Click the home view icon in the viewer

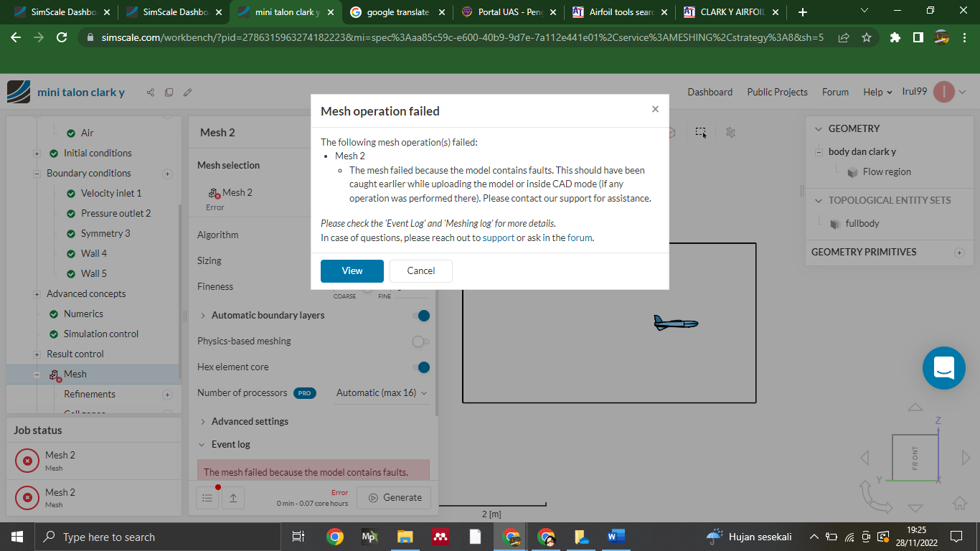959,503
